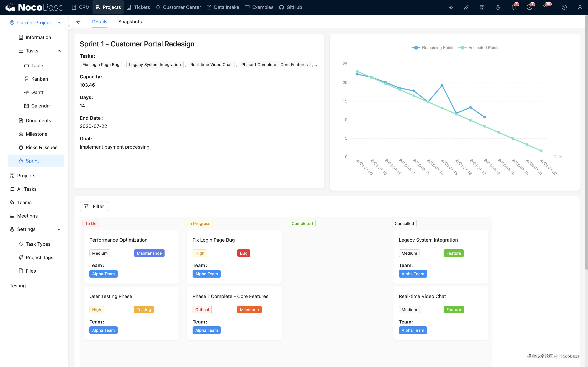Open the Fix Login Page Bug task tag

[101, 64]
